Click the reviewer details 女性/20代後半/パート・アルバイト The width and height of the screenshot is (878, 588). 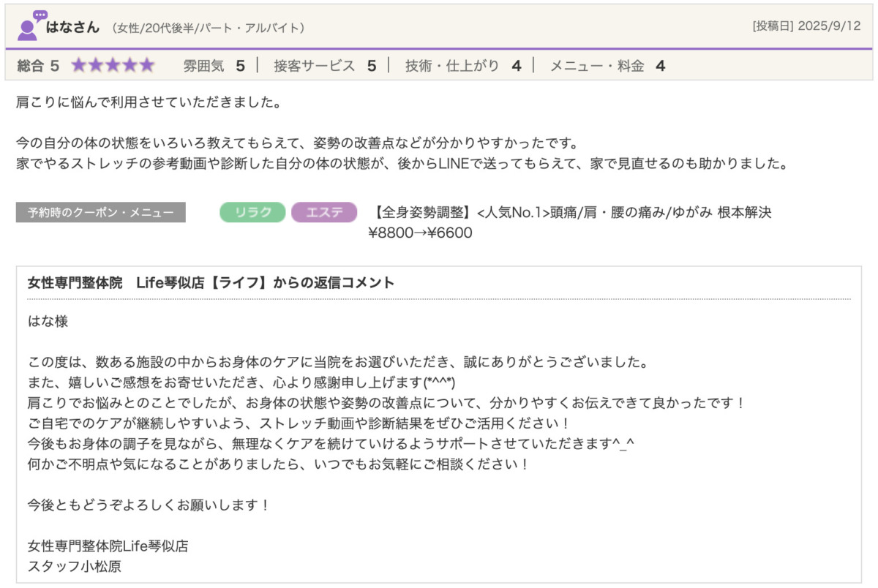[209, 28]
